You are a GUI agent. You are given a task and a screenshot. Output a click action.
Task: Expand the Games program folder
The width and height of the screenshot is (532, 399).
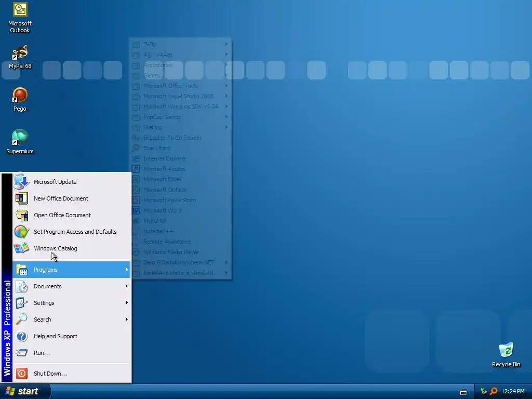tap(181, 75)
